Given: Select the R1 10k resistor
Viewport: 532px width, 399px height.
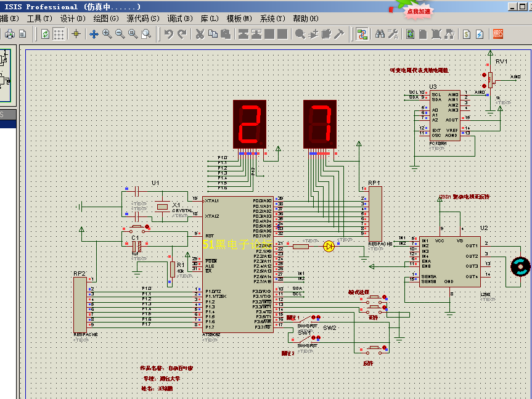Looking at the screenshot, I should pos(173,269).
